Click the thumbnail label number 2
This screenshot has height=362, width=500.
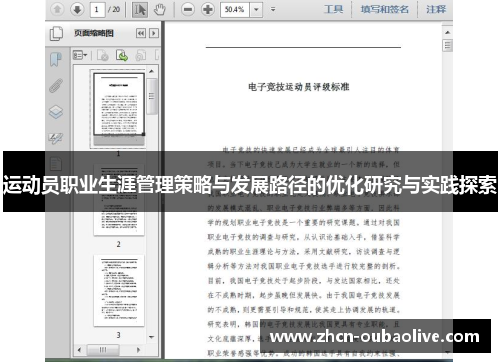coord(118,244)
